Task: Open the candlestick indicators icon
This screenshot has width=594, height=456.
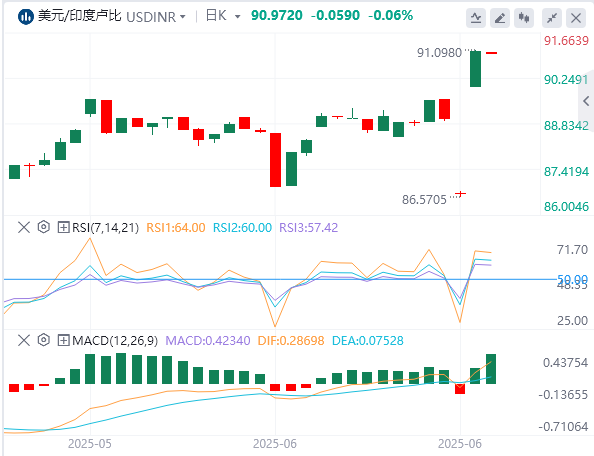Action: tap(524, 18)
